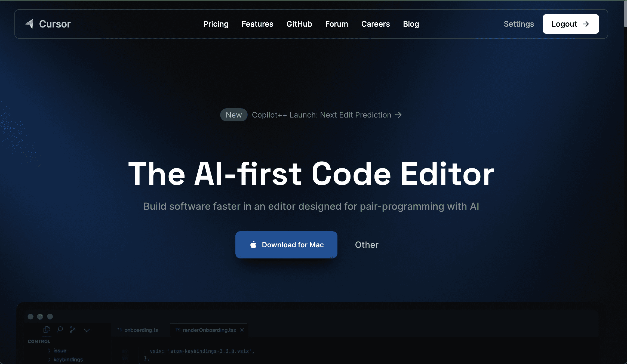Open the Pricing page
The image size is (627, 364).
point(216,24)
